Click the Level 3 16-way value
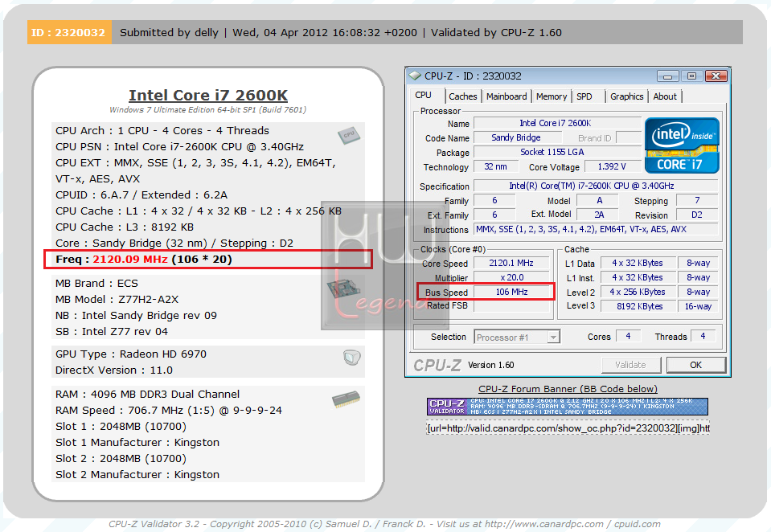 point(698,306)
